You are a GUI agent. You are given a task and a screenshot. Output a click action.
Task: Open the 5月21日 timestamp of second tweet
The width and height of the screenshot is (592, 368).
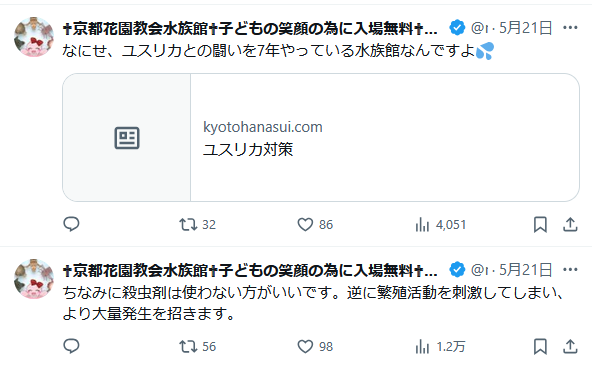(x=526, y=270)
